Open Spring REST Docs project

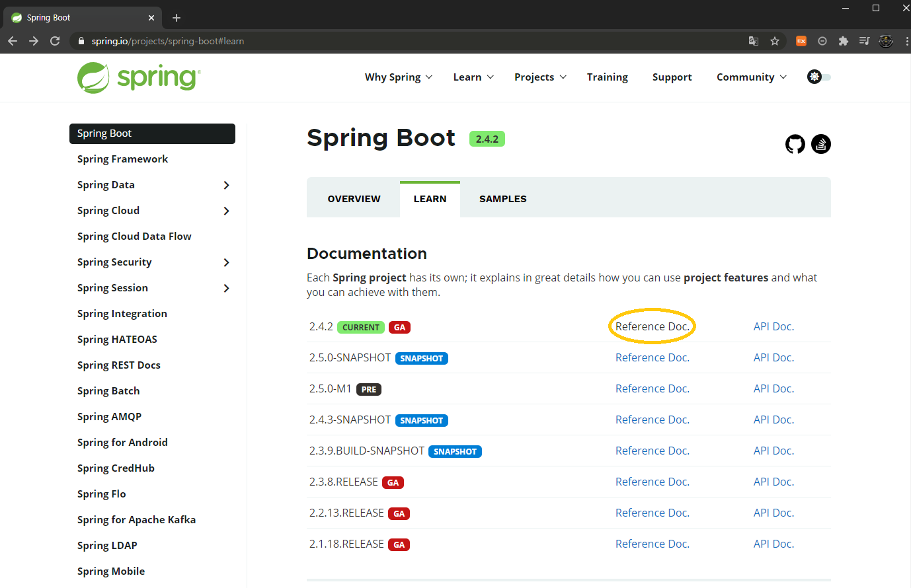119,365
